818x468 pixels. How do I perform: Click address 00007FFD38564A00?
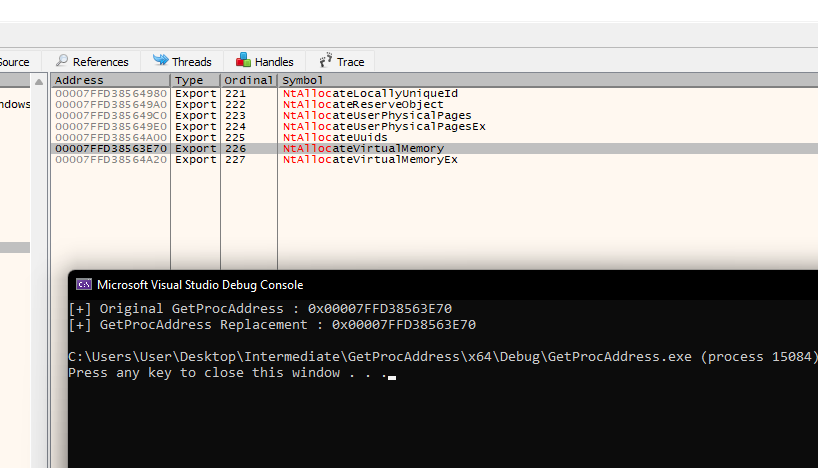pos(111,137)
